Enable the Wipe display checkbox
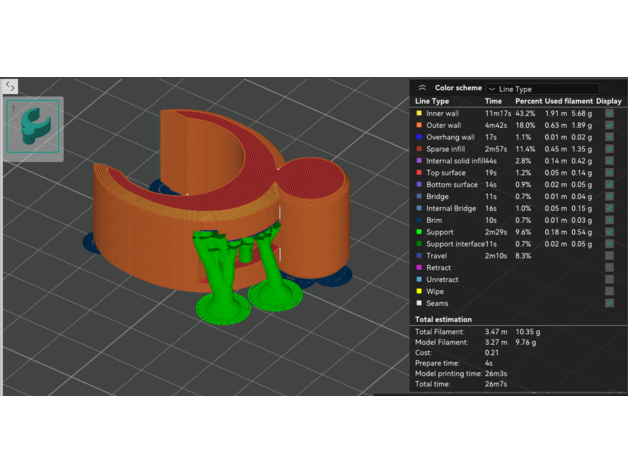Screen dimensions: 628x472 pyautogui.click(x=609, y=291)
